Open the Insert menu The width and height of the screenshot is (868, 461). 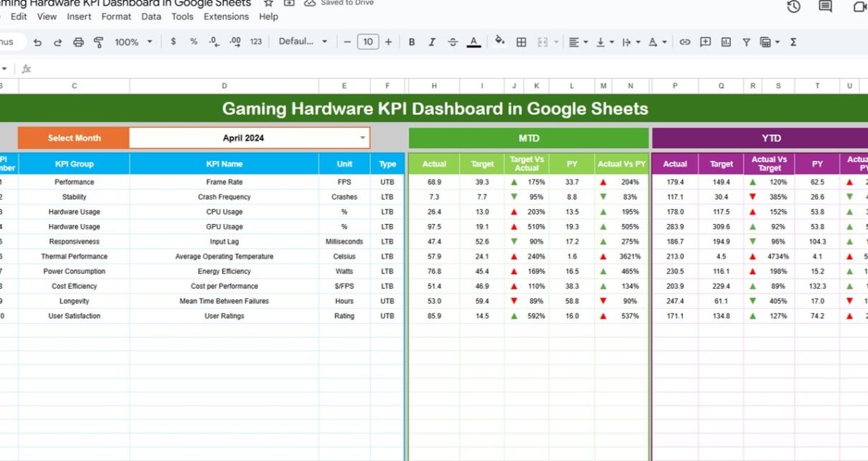[79, 17]
